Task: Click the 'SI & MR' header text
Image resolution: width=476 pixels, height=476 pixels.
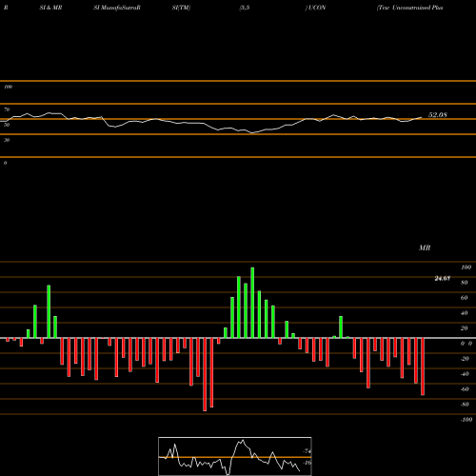Action: coord(50,8)
